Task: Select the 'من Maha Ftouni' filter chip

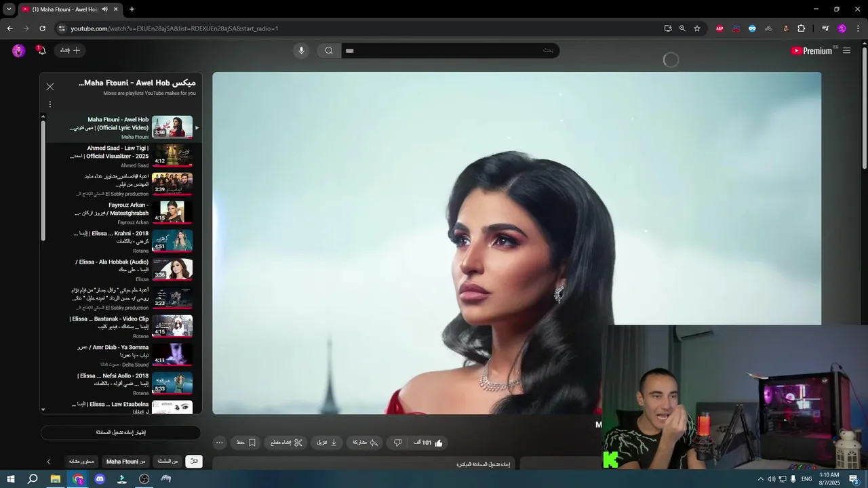Action: click(x=125, y=462)
